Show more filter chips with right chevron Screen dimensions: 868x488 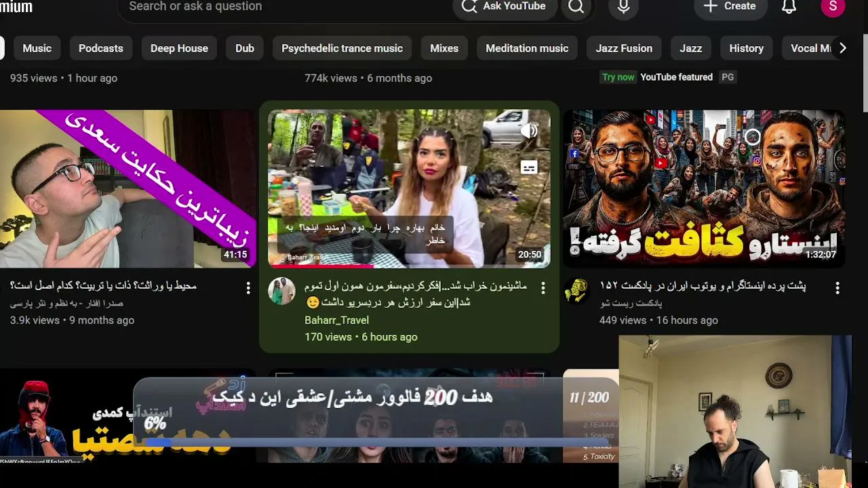842,48
